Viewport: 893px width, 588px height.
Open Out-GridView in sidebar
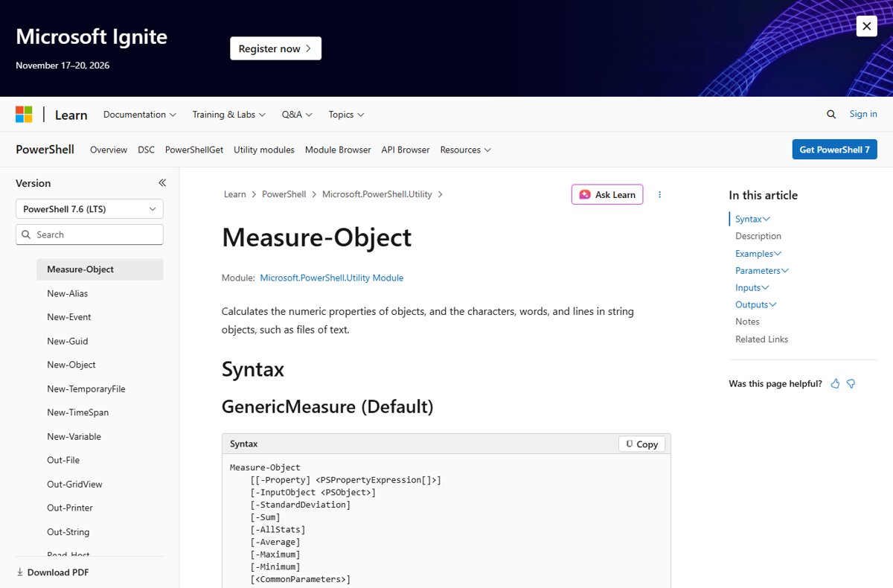pyautogui.click(x=74, y=484)
